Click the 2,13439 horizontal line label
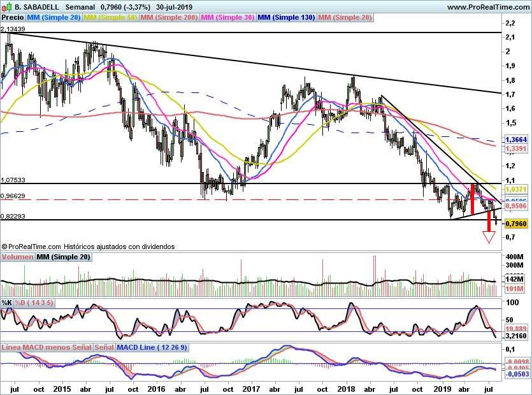Viewport: 532px width, 395px height. (13, 29)
